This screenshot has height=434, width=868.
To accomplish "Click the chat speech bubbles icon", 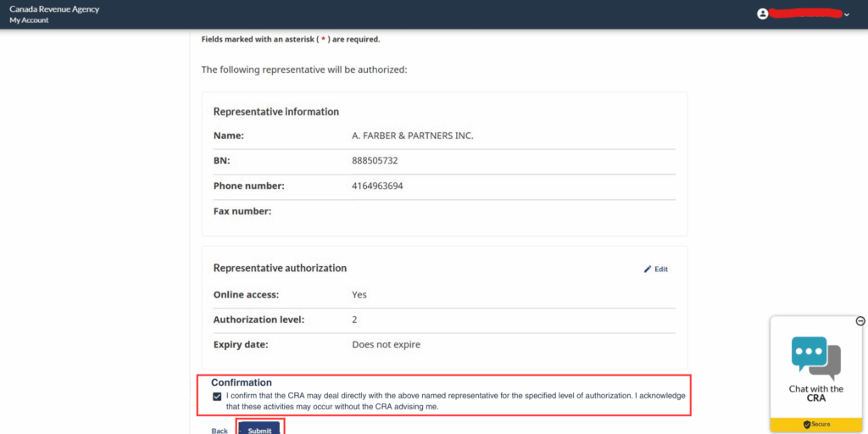I will tap(815, 356).
